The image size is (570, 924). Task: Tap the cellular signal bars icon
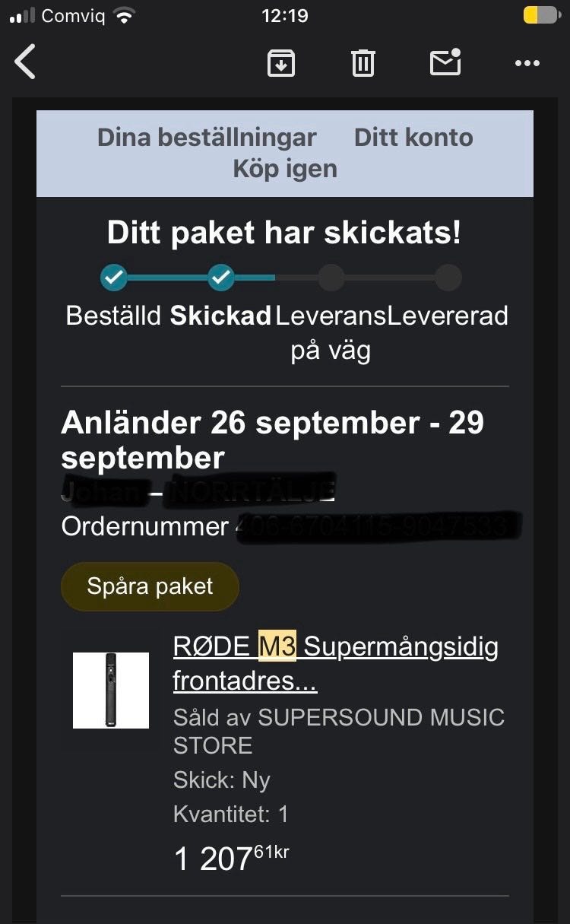(23, 16)
